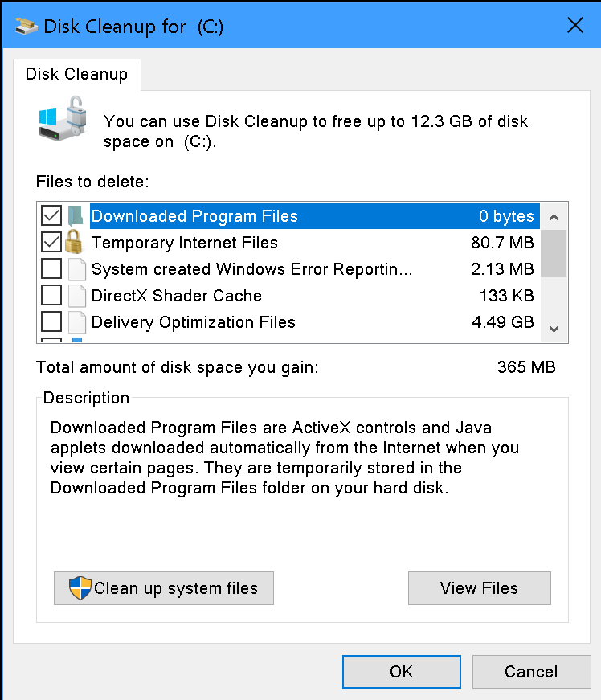This screenshot has height=700, width=601.
Task: Check Delivery Optimization Files for deletion
Action: [x=51, y=322]
